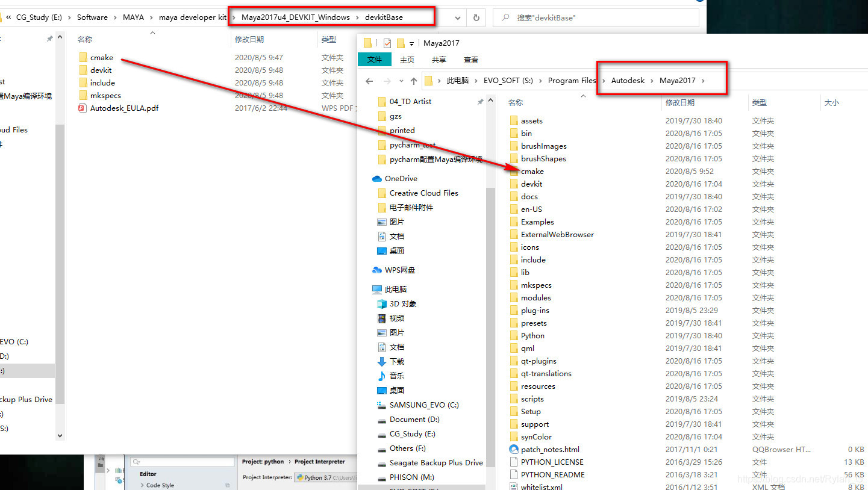Select devkit folder icon in devkitBase window
The height and width of the screenshot is (490, 868).
[x=83, y=70]
